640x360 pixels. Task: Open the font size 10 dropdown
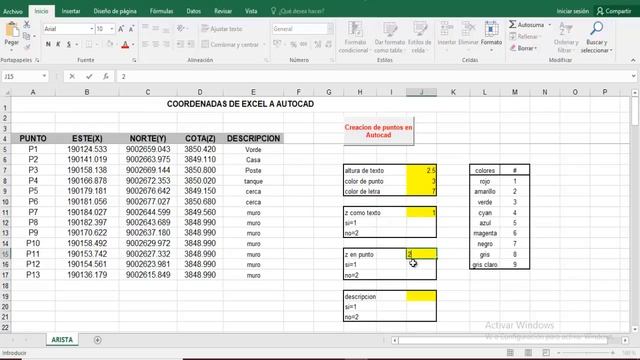(x=111, y=29)
